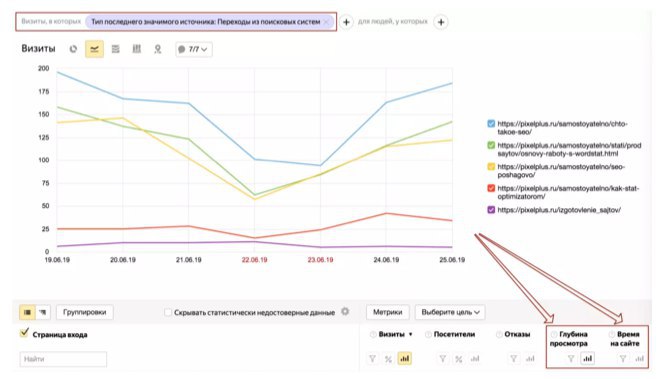662x379 pixels.
Task: Click the 25.06.19 date label on axis
Action: coord(452,260)
